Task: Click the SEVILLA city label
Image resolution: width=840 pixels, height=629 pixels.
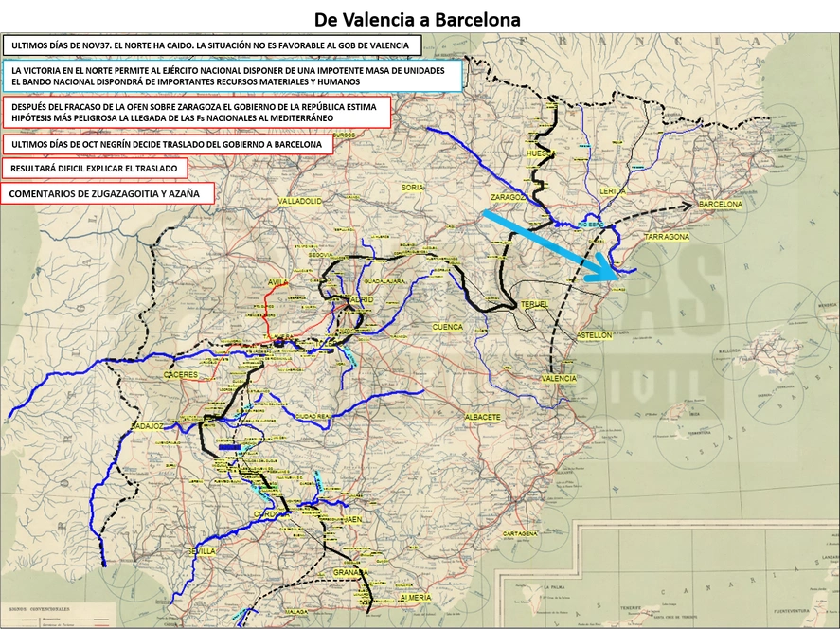Action: click(202, 551)
